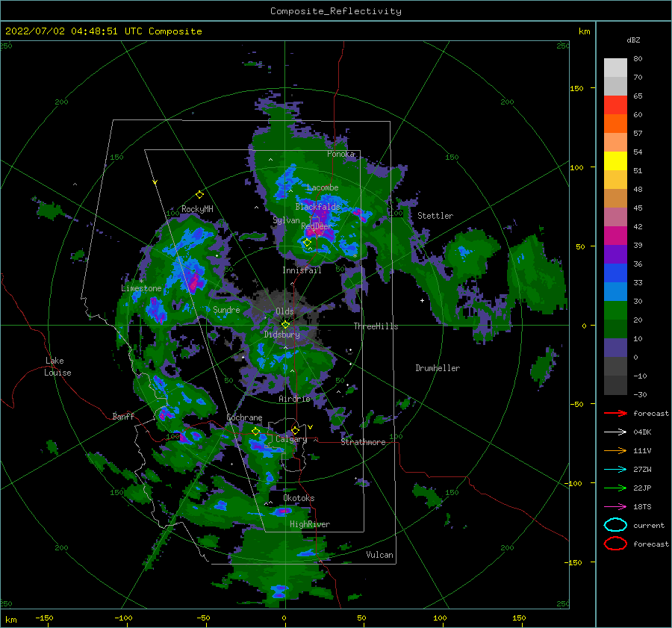Click the white 04DK arrow icon
The height and width of the screenshot is (628, 672).
click(615, 432)
